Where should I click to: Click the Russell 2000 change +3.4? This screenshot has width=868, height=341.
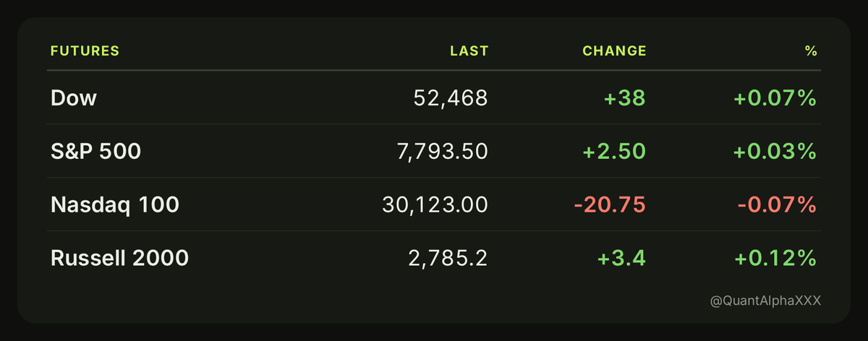tap(619, 259)
